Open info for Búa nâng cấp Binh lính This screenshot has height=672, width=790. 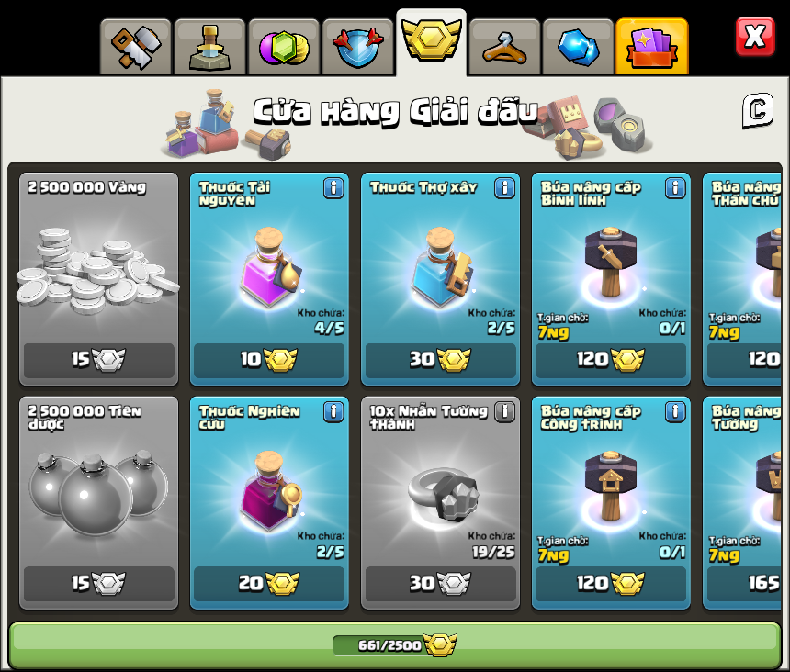tap(675, 188)
